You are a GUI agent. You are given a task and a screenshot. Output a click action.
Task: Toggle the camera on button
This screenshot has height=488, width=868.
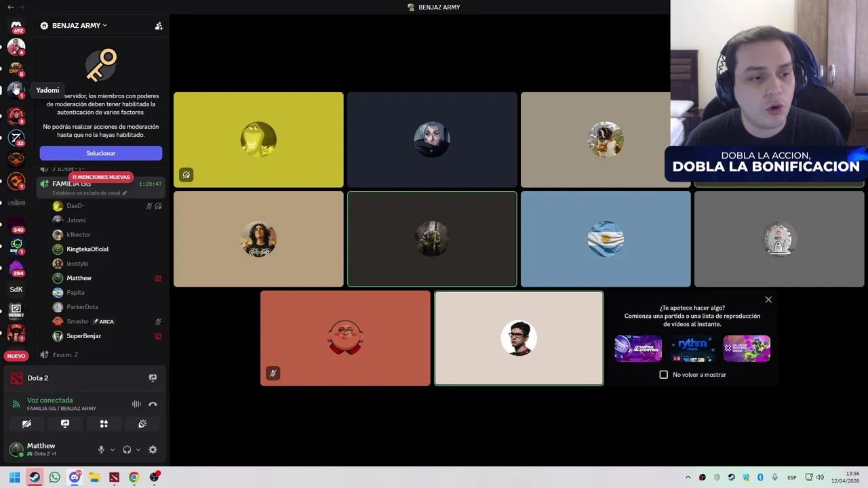26,424
